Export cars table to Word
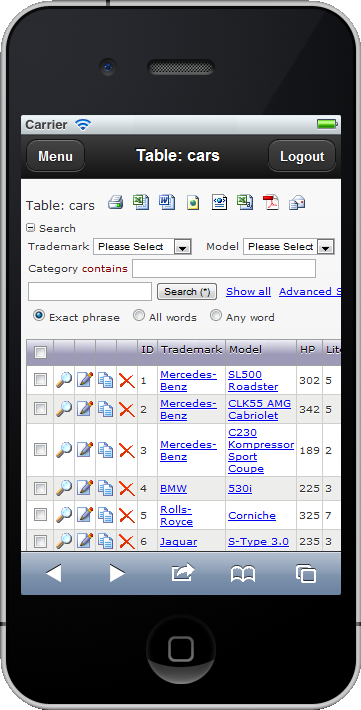 tap(167, 202)
